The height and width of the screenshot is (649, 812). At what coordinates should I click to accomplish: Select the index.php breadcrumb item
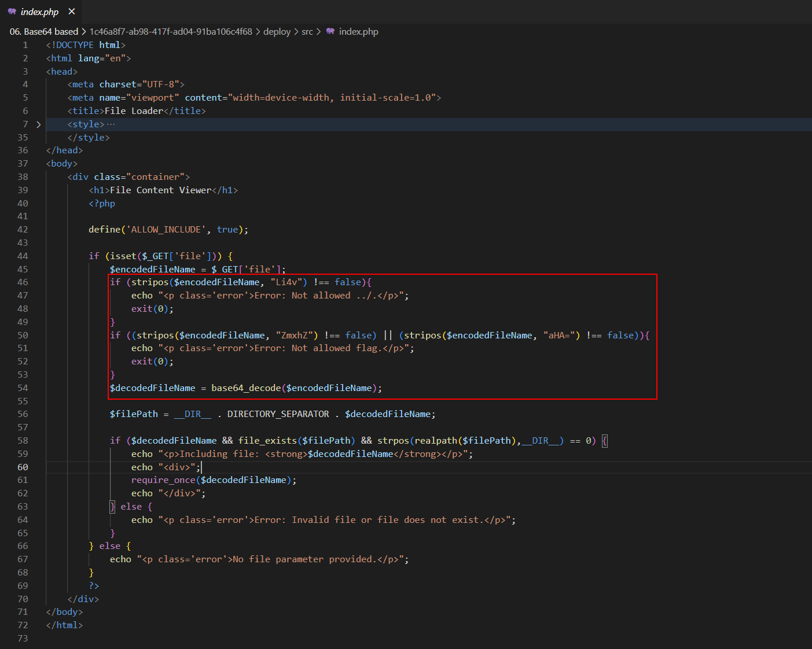358,31
